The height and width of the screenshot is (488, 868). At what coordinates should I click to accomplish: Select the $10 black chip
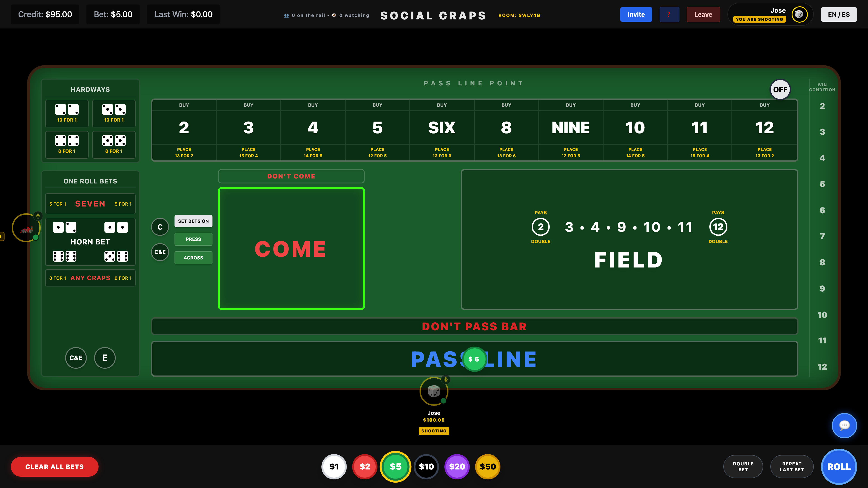click(426, 467)
